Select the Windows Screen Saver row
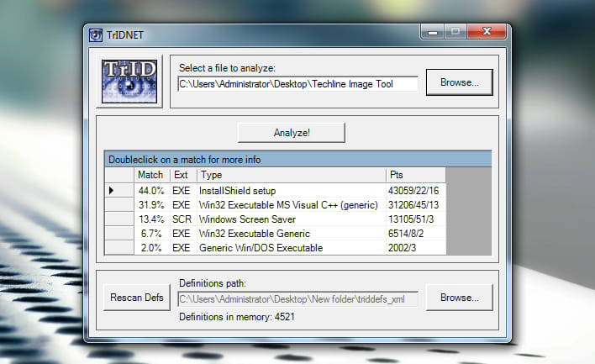The image size is (595, 364). point(276,219)
